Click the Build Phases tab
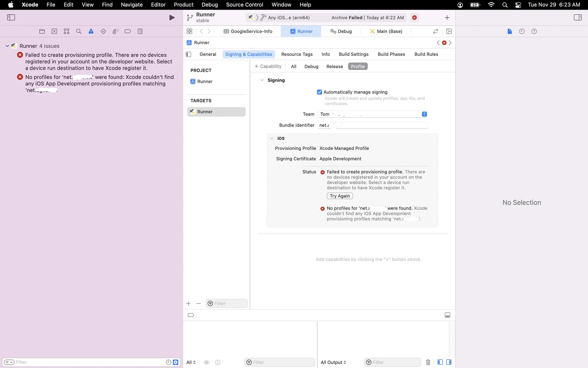Viewport: 588px width, 368px height. click(x=391, y=54)
